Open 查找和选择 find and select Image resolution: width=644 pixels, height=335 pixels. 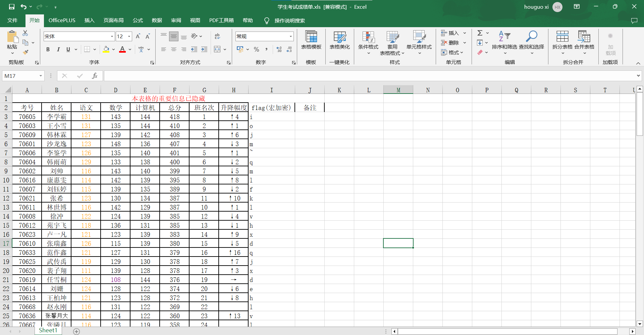[532, 43]
